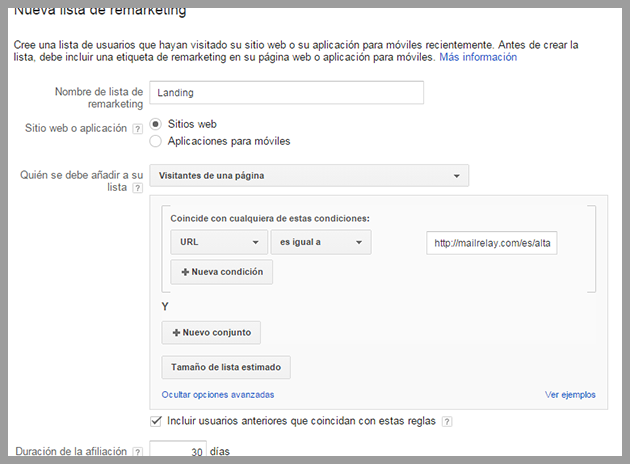Screen dimensions: 630x464
Task: Open help icon beside 'Quién se debe añadir a su lista'
Action: click(137, 188)
